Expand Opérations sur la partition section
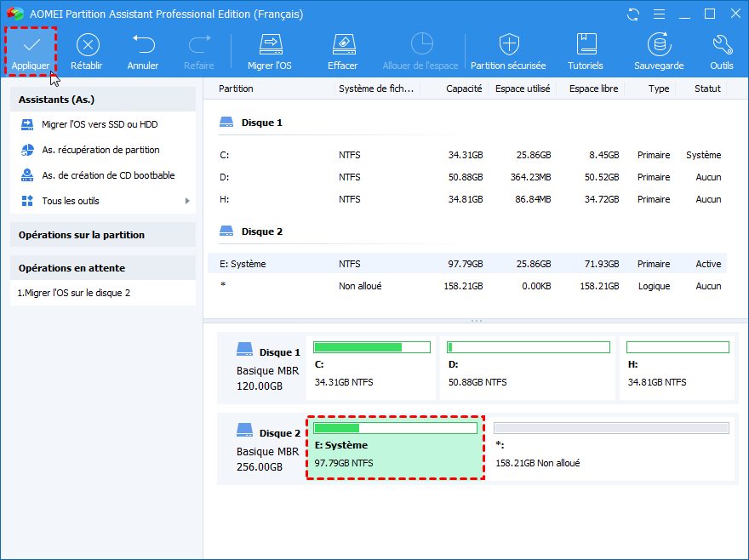 (x=82, y=235)
